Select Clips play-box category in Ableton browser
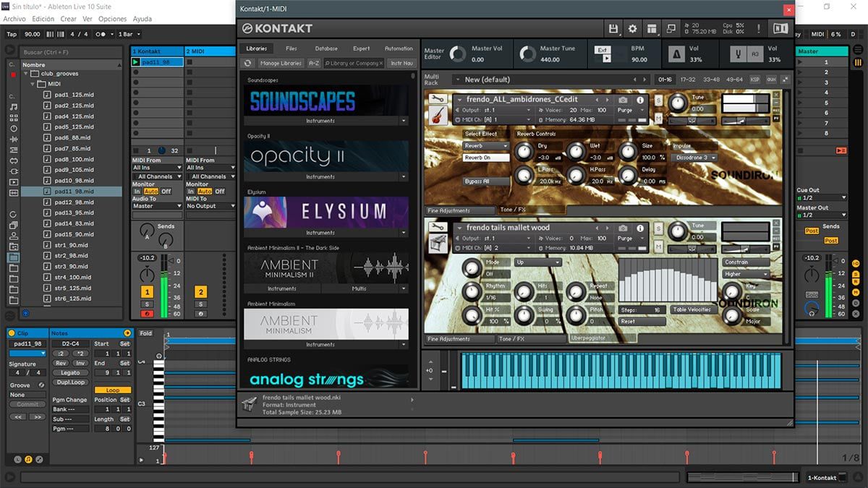Viewport: 868px width, 488px height. [13, 181]
